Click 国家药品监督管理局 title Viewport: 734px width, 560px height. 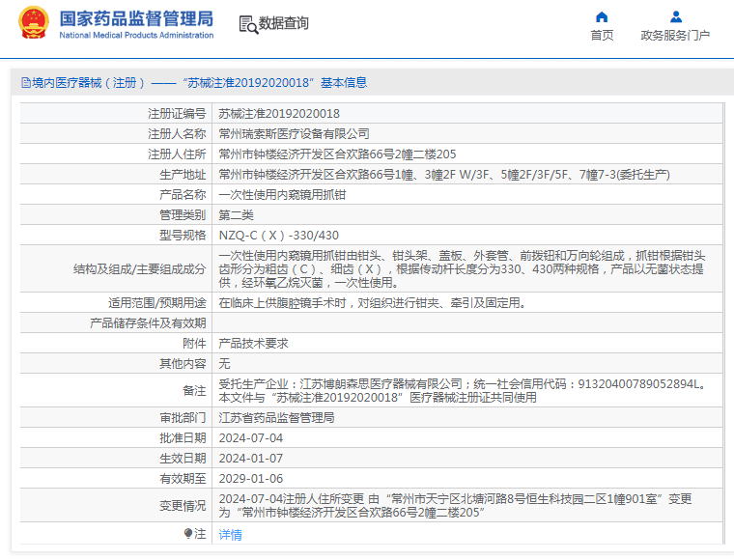(136, 18)
